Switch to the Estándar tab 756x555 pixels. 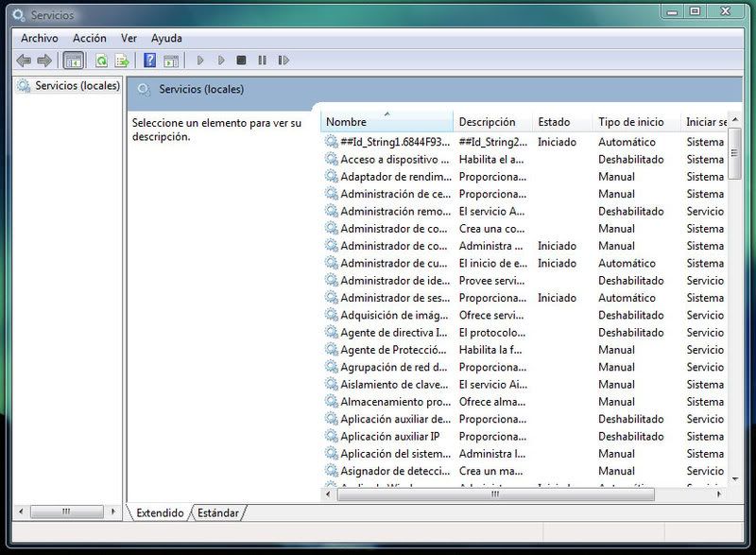point(218,512)
